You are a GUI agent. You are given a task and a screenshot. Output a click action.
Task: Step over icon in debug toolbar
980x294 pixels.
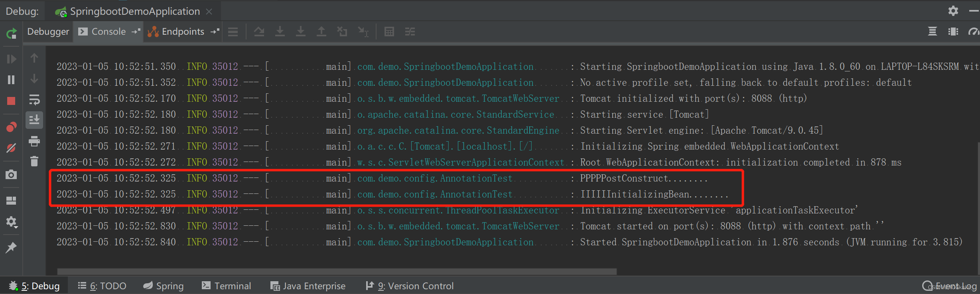point(259,32)
